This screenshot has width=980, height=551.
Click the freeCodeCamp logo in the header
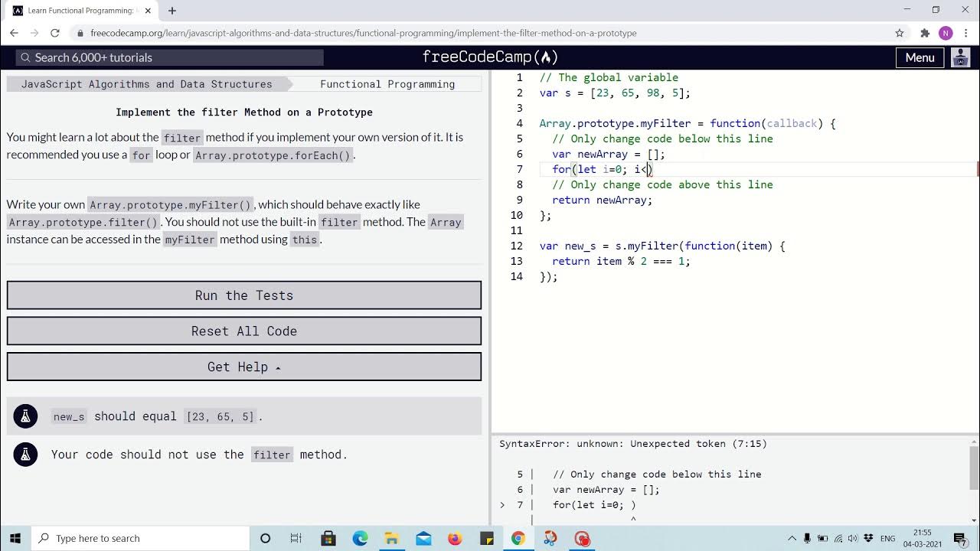[490, 57]
